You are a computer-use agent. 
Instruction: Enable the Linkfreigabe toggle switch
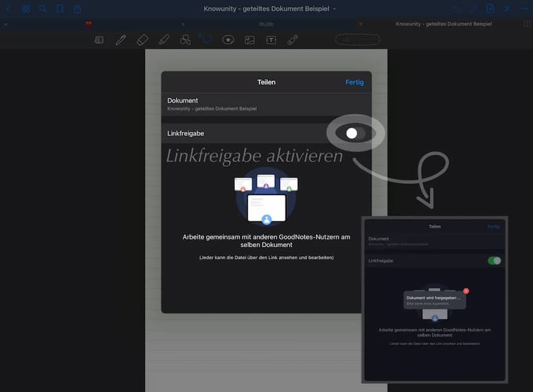355,133
